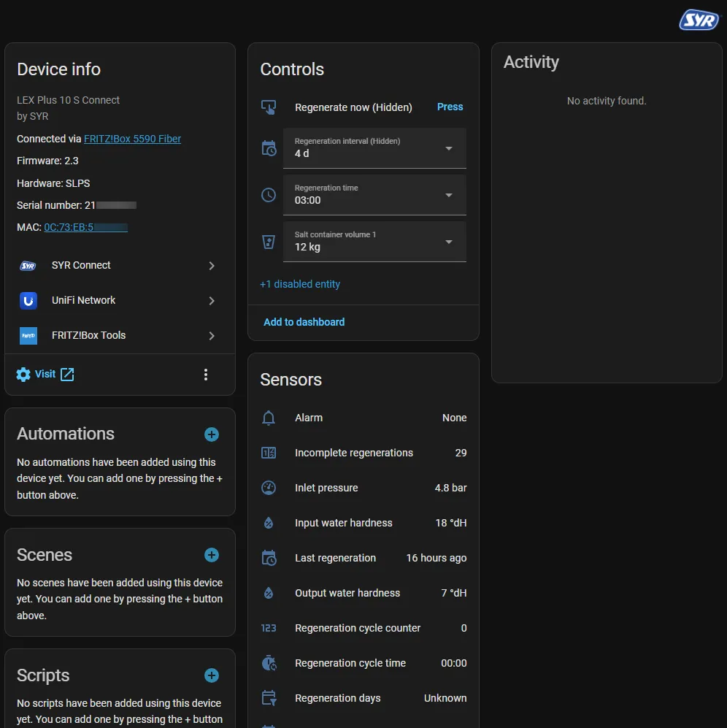
Task: Click the Incomplete regenerations counter icon
Action: point(269,453)
